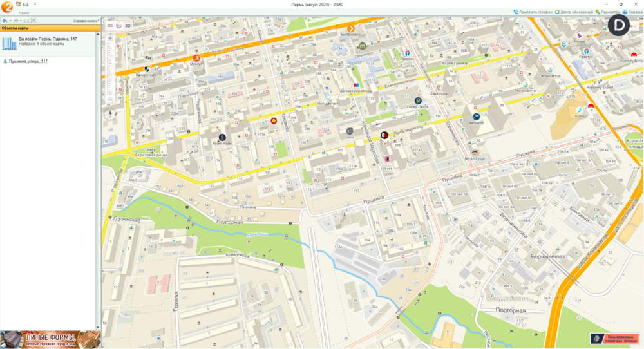Click the map zoom in plus button
This screenshot has height=349, width=644.
coord(110,38)
